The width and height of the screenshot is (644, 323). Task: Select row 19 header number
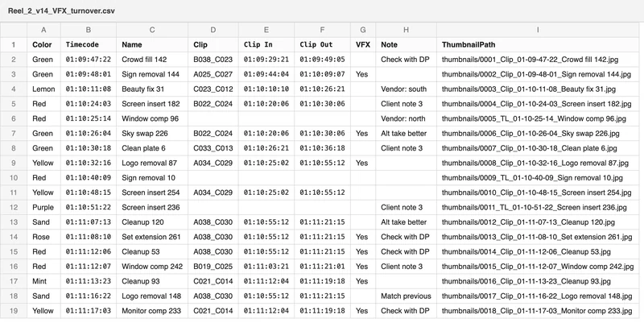(x=14, y=311)
